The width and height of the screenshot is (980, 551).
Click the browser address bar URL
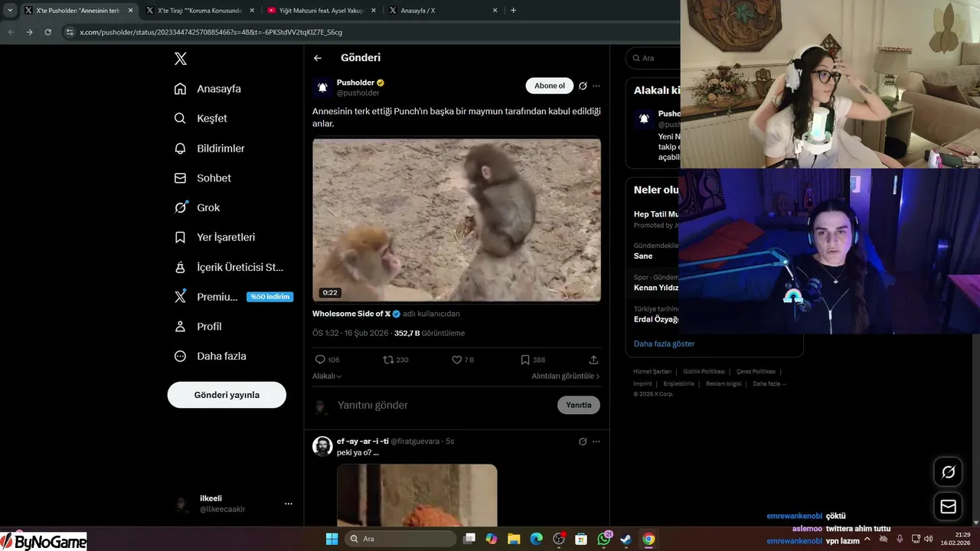point(211,32)
